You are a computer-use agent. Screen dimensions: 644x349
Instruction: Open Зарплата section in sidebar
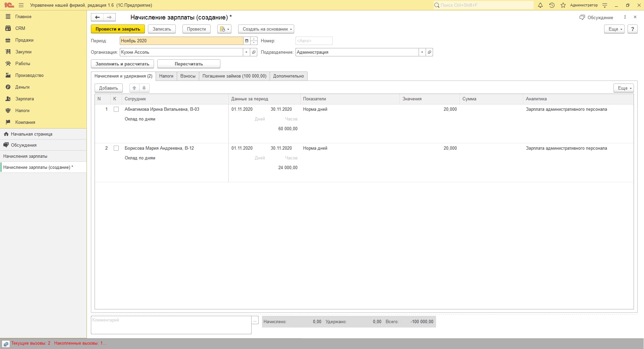coord(43,99)
